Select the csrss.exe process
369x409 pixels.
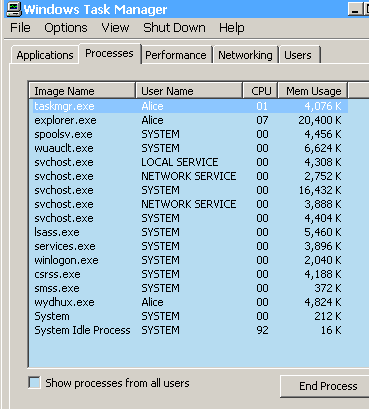pyautogui.click(x=189, y=274)
